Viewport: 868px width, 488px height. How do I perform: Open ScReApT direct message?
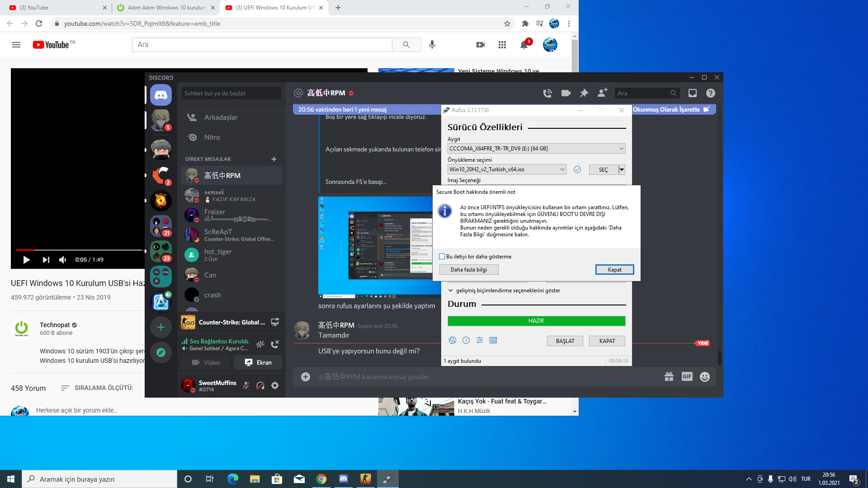pos(231,235)
